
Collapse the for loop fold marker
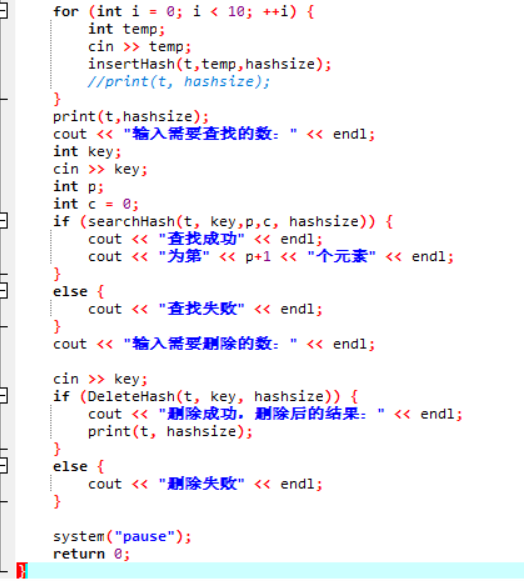(3, 11)
